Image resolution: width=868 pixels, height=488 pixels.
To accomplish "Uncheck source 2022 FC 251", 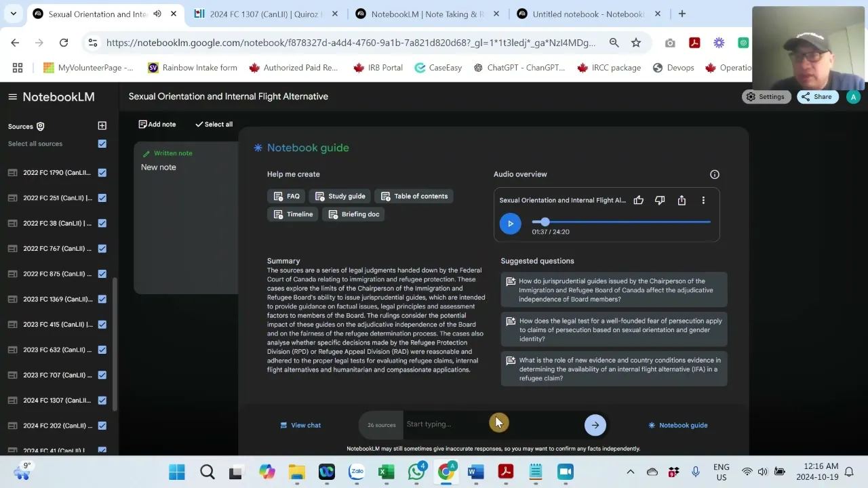I will (x=102, y=198).
